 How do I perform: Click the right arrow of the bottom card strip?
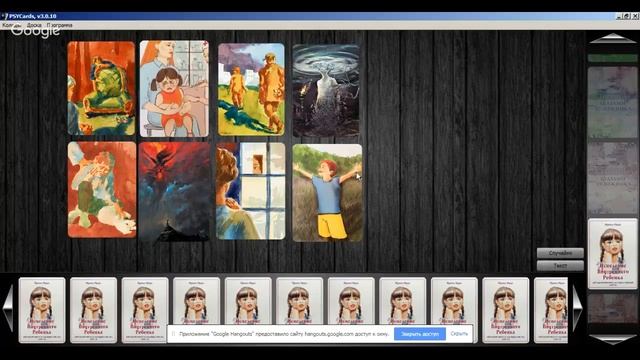pos(577,309)
